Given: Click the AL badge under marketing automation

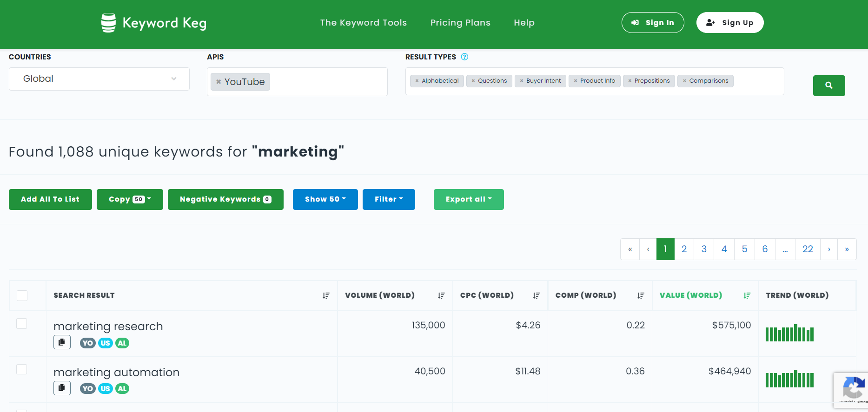Looking at the screenshot, I should click(x=122, y=389).
